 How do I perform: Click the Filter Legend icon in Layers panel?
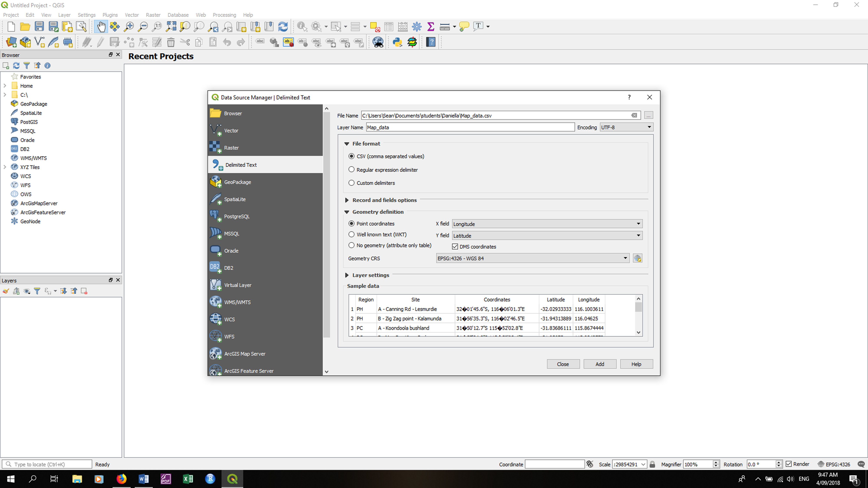37,291
